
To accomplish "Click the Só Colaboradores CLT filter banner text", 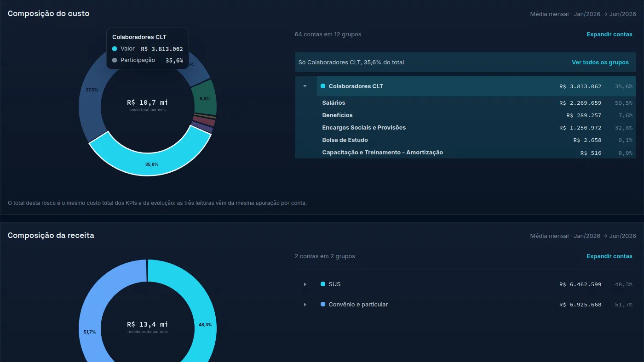I will 351,62.
